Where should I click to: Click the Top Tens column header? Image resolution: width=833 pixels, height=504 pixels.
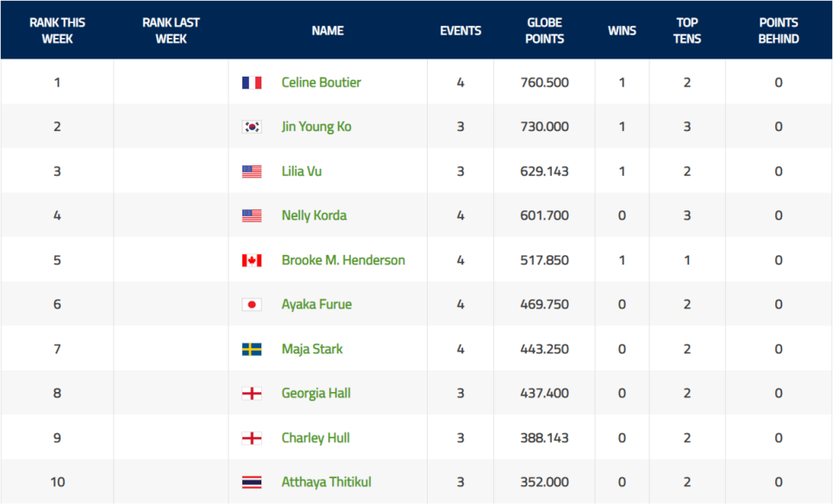click(687, 30)
